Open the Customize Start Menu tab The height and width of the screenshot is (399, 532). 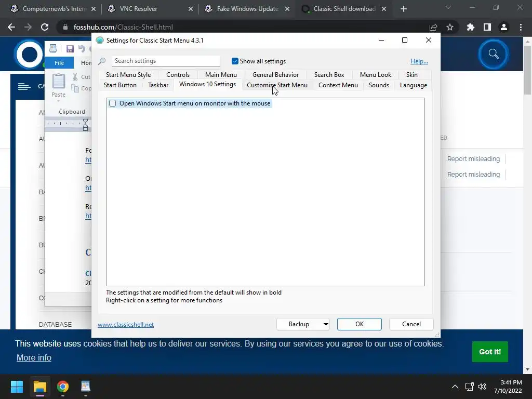coord(277,85)
